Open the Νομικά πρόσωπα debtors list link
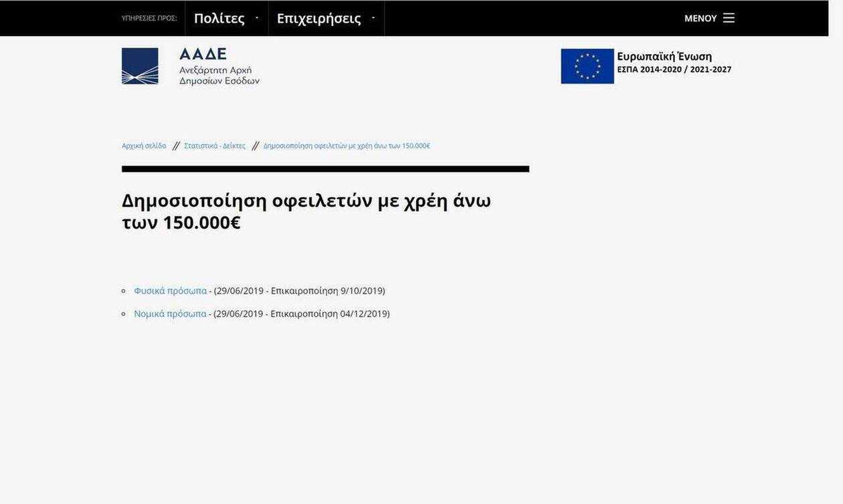This screenshot has width=843, height=504. pyautogui.click(x=170, y=313)
